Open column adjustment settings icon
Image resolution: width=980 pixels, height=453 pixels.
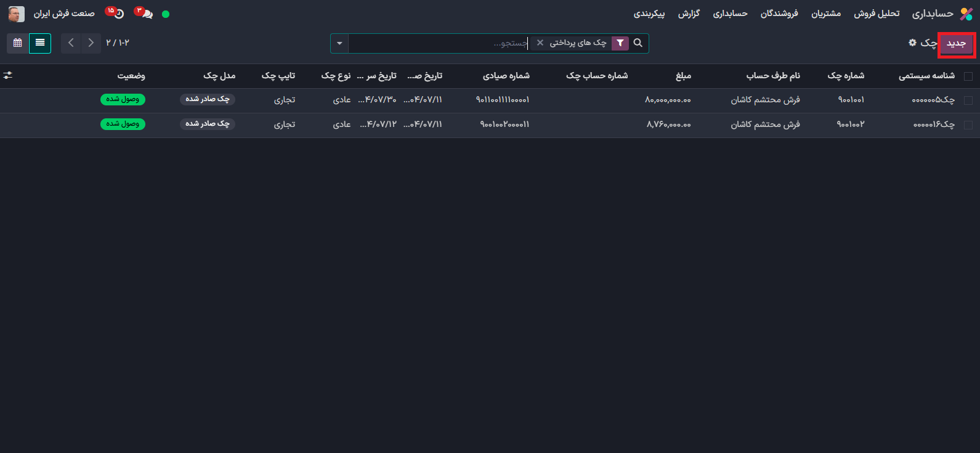tap(8, 75)
